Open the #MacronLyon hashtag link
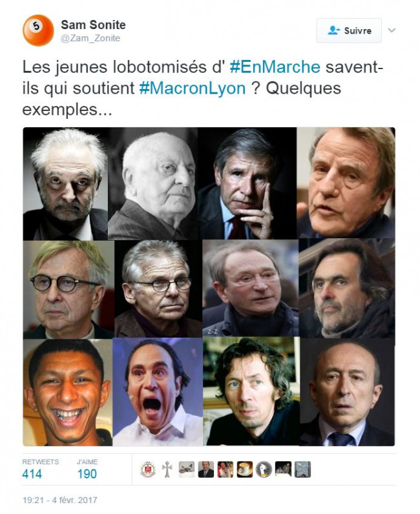This screenshot has height=514, width=420. [193, 88]
